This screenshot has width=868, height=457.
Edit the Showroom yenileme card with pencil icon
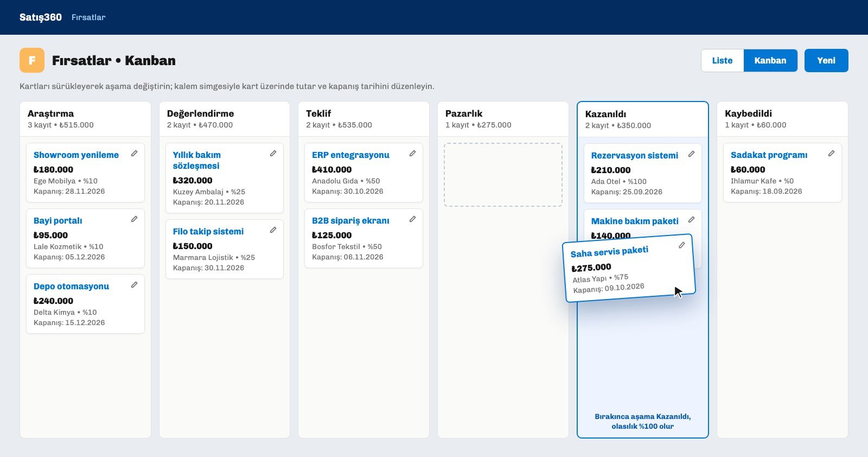coord(134,154)
